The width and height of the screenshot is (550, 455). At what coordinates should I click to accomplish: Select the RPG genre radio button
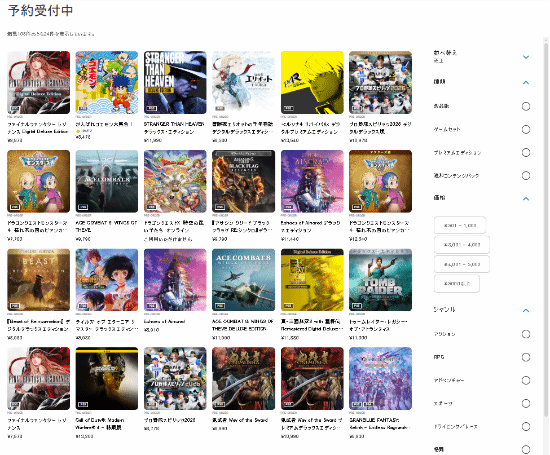click(525, 357)
